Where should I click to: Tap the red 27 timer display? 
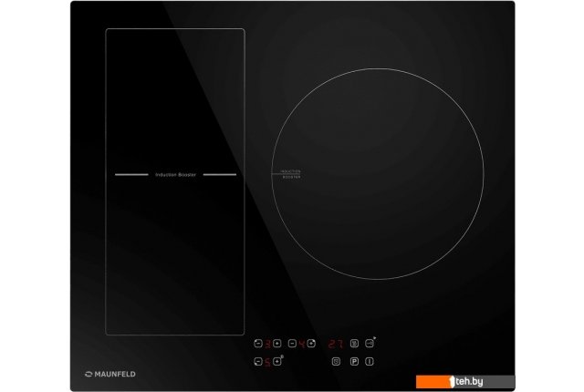point(336,344)
